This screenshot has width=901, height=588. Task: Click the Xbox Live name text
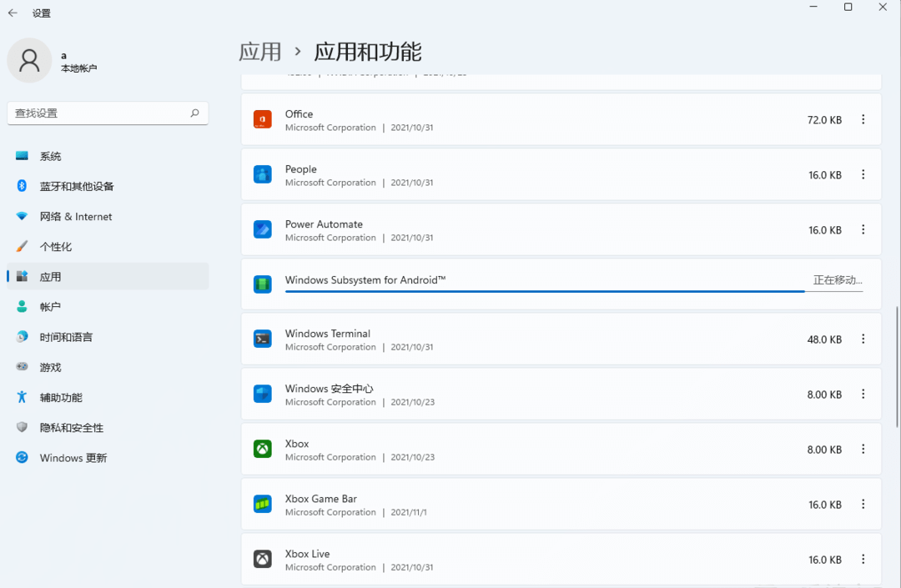pyautogui.click(x=307, y=554)
